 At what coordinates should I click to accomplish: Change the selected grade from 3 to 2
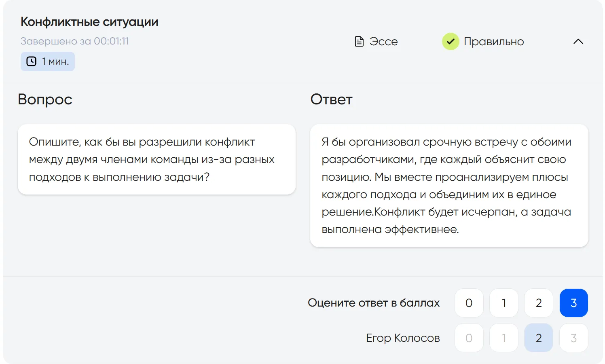538,303
